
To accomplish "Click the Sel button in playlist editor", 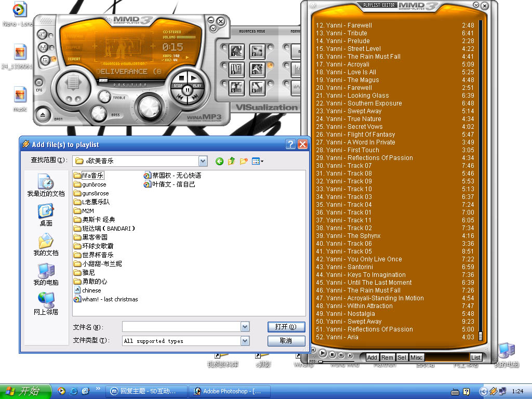I will (402, 357).
